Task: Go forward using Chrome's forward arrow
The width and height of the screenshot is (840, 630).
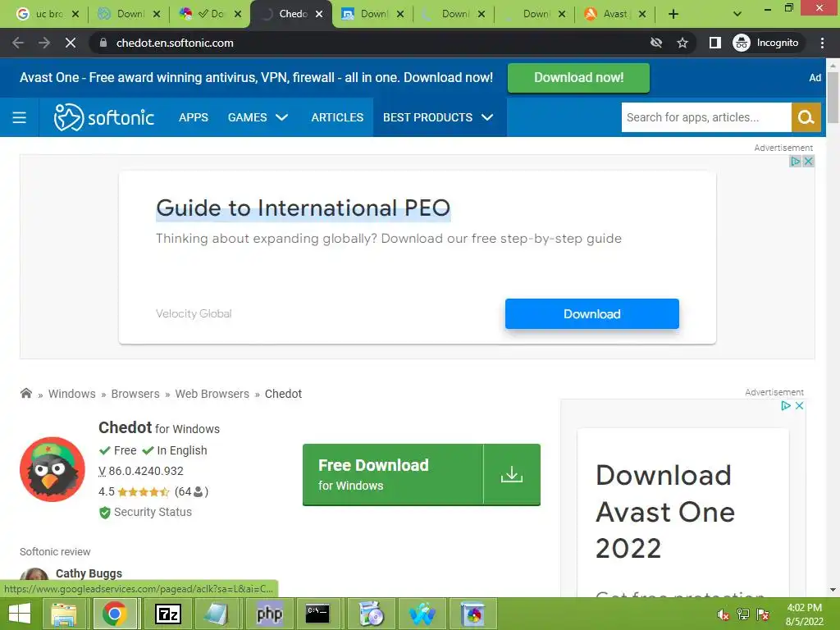Action: coord(44,43)
